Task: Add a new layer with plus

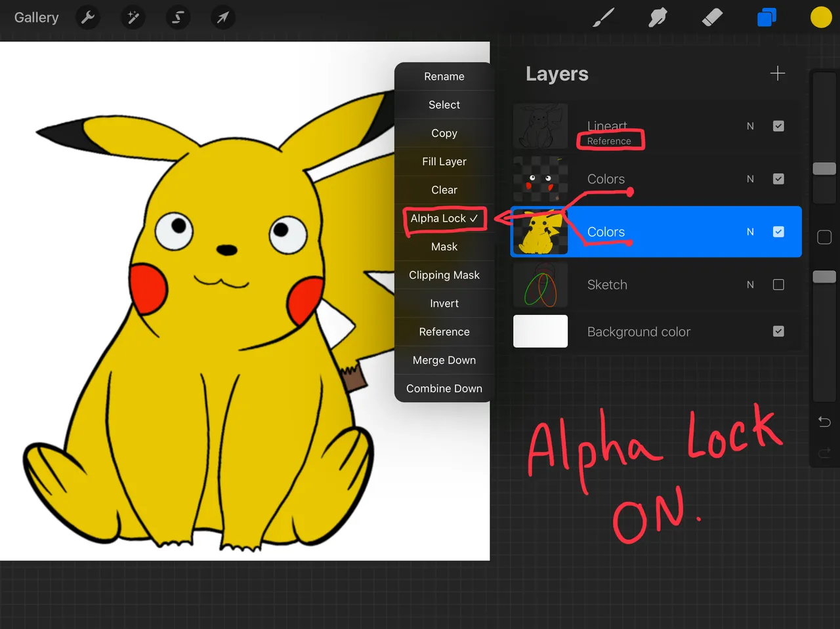Action: point(778,73)
